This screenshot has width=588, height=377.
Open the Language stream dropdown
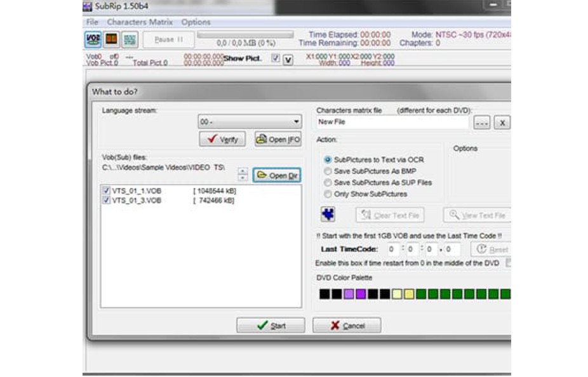click(x=296, y=122)
